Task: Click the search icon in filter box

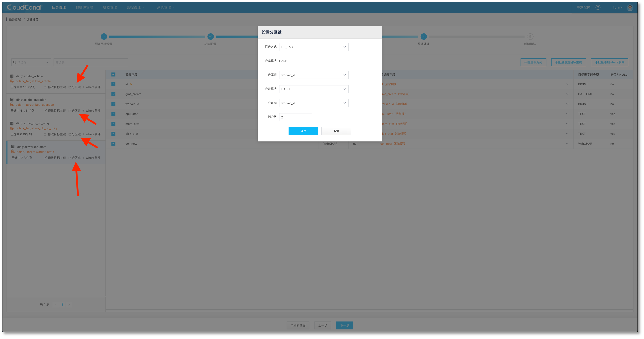Action: (x=14, y=62)
